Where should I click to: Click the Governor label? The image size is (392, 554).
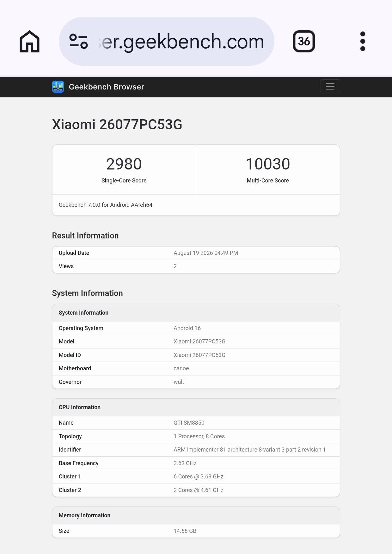[70, 382]
